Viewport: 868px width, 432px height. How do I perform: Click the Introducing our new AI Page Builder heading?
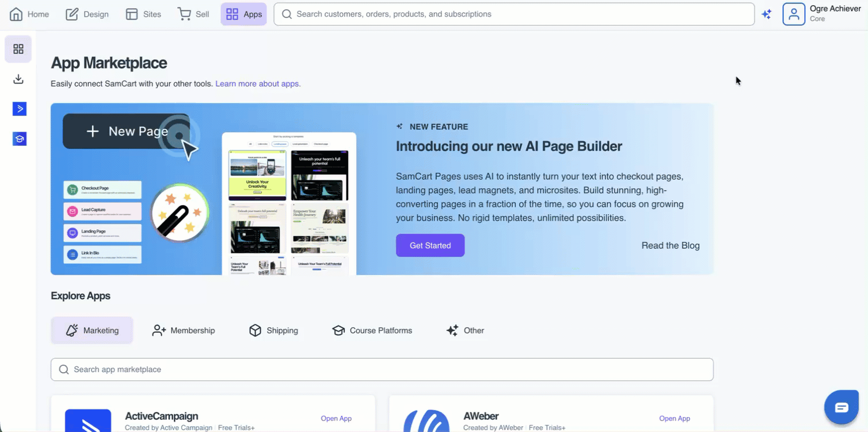tap(509, 146)
